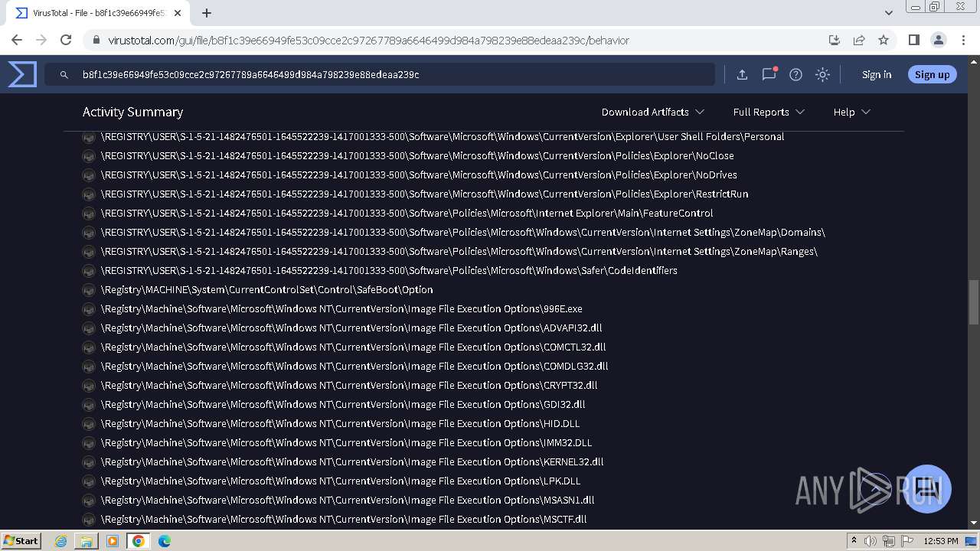Click the browser forward arrow

(41, 40)
